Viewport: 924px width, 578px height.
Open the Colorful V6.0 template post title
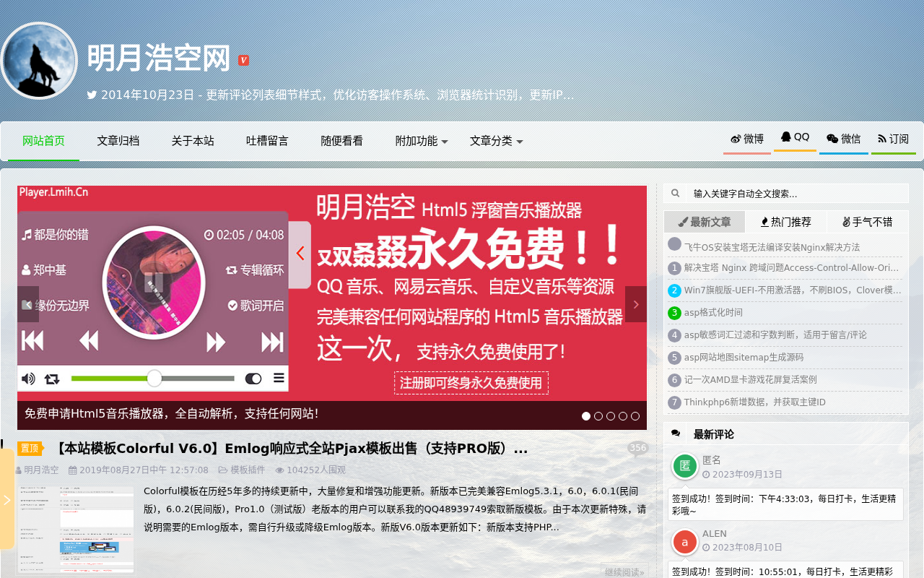point(290,449)
